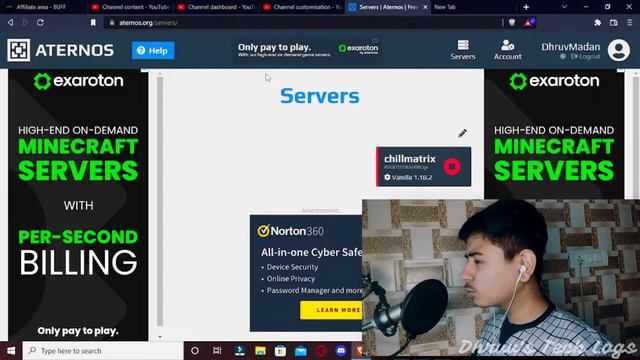Screen dimensions: 640x360
Task: Click the bookmark icon in the toolbar
Action: 93,23
